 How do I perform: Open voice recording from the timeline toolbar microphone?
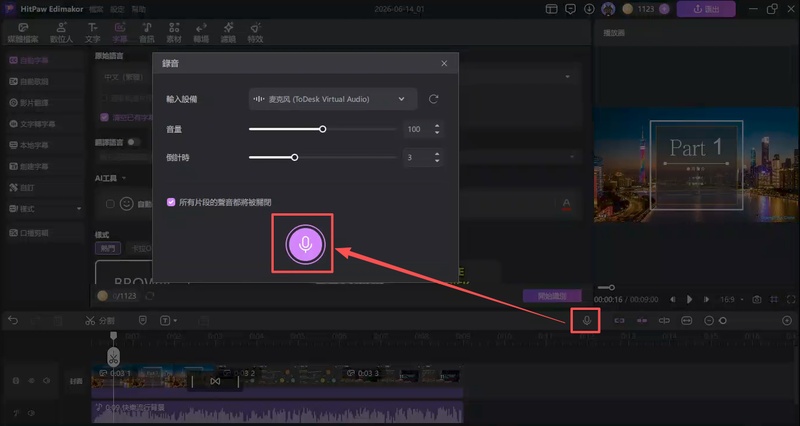(x=587, y=320)
